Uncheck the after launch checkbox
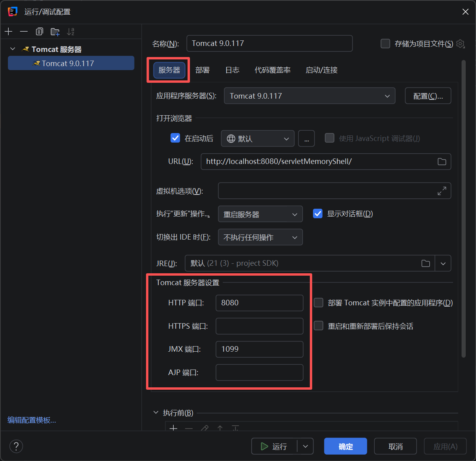Image resolution: width=476 pixels, height=461 pixels. [x=175, y=138]
